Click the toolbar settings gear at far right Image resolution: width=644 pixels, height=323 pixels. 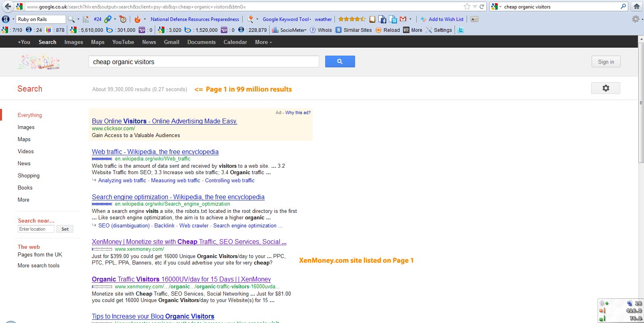(x=636, y=19)
